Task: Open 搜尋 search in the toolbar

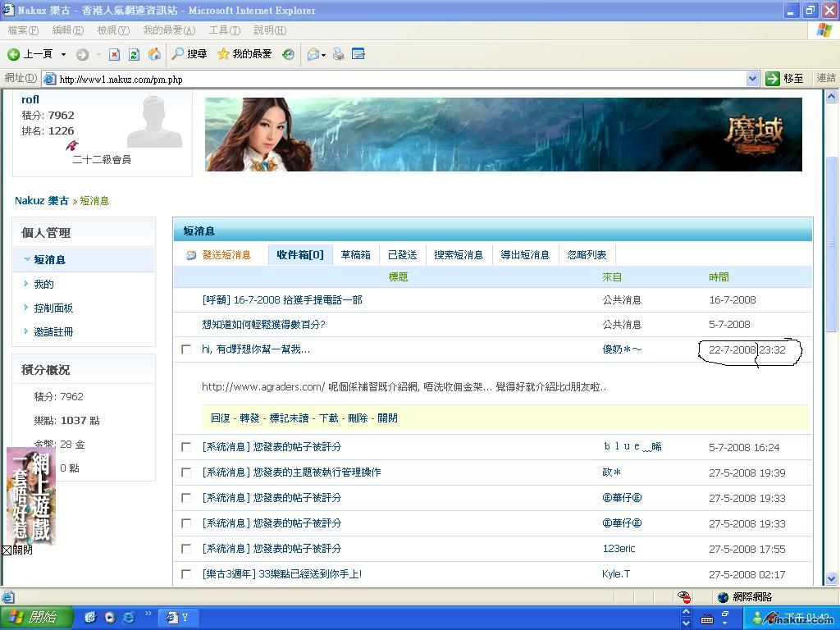Action: tap(189, 54)
